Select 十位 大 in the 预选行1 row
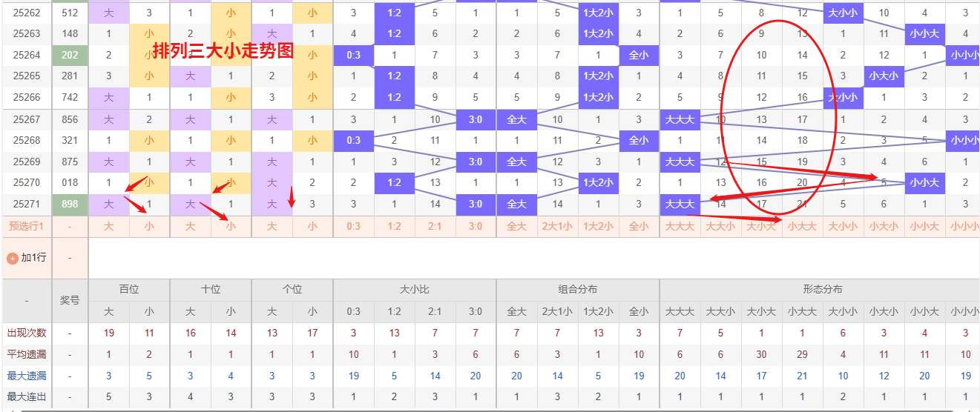 coord(191,227)
